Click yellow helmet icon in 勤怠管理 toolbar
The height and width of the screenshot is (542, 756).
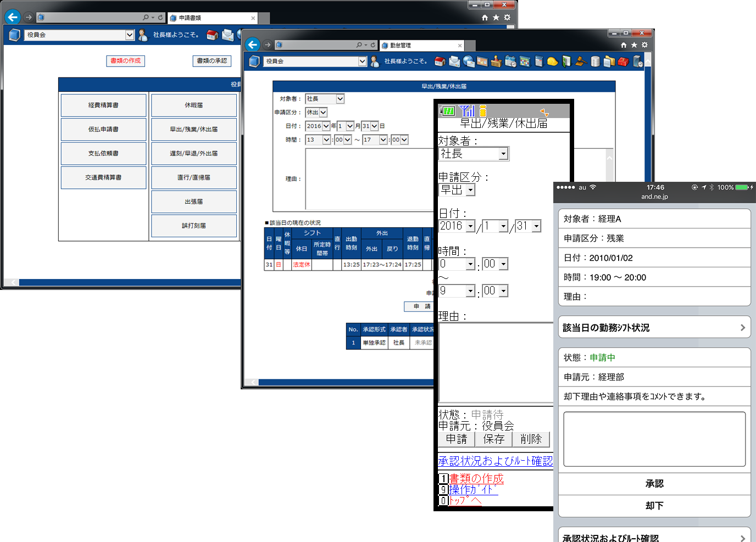pos(552,62)
